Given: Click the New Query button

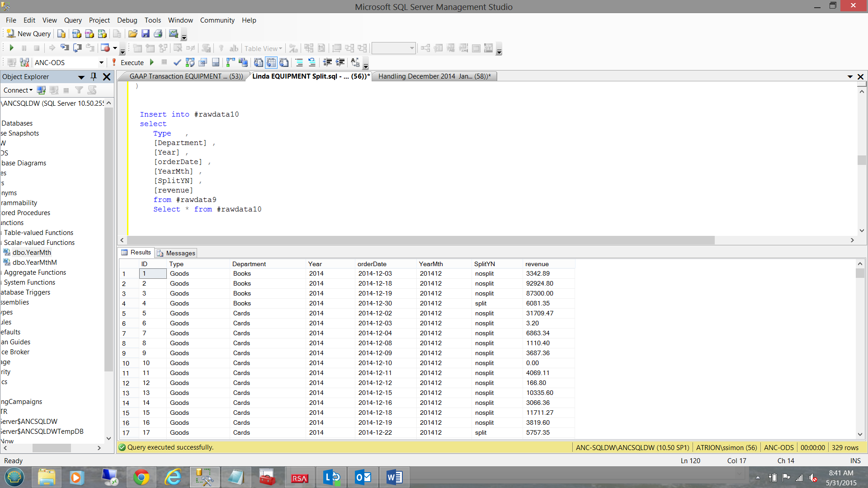Looking at the screenshot, I should click(x=29, y=34).
